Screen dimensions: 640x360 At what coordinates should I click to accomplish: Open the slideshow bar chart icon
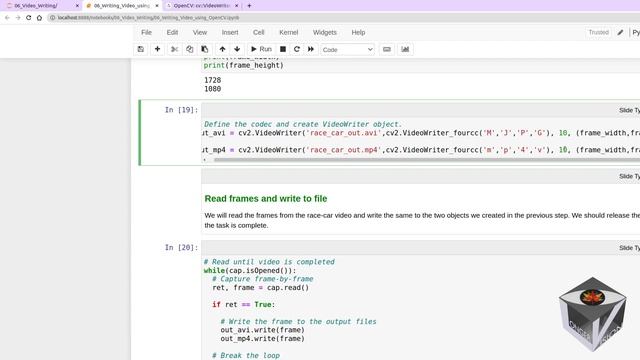405,49
